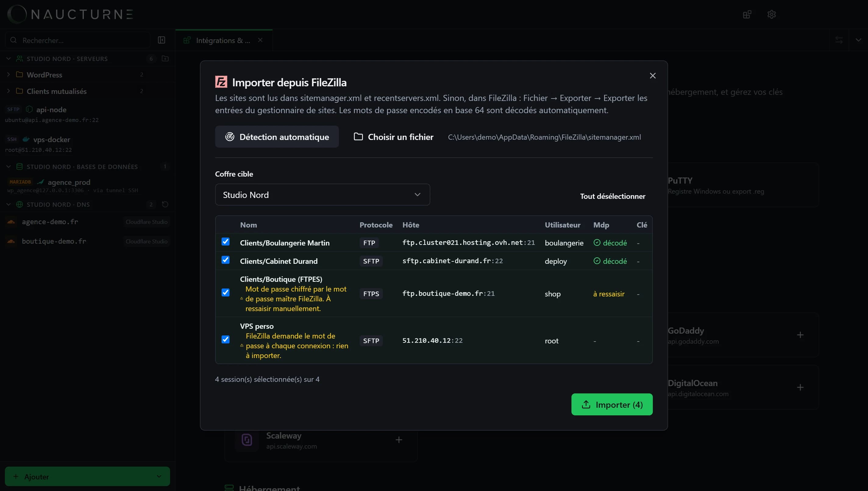Viewport: 868px width, 491px height.
Task: Click host ftp.cluster021.hosting.ovh.net:21
Action: click(x=468, y=242)
